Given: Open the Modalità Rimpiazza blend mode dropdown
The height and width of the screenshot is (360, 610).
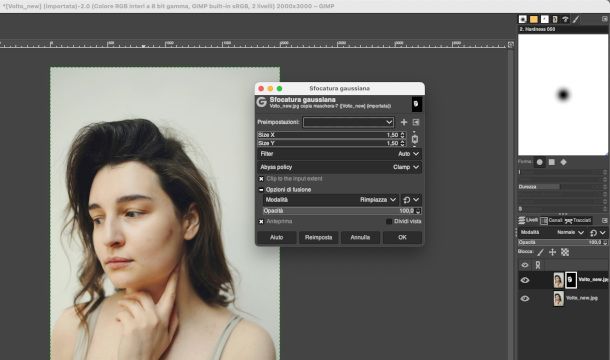Looking at the screenshot, I should click(x=331, y=200).
